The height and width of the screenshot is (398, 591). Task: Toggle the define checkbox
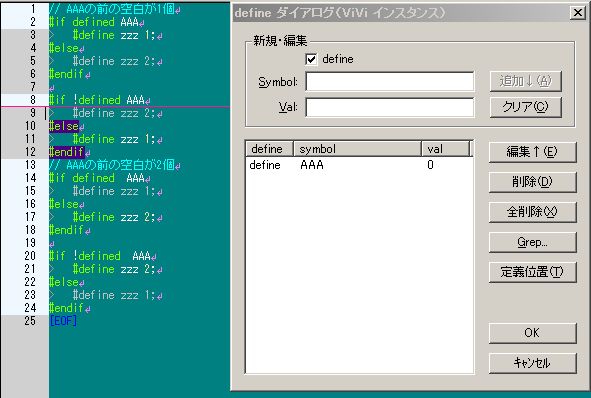point(311,59)
